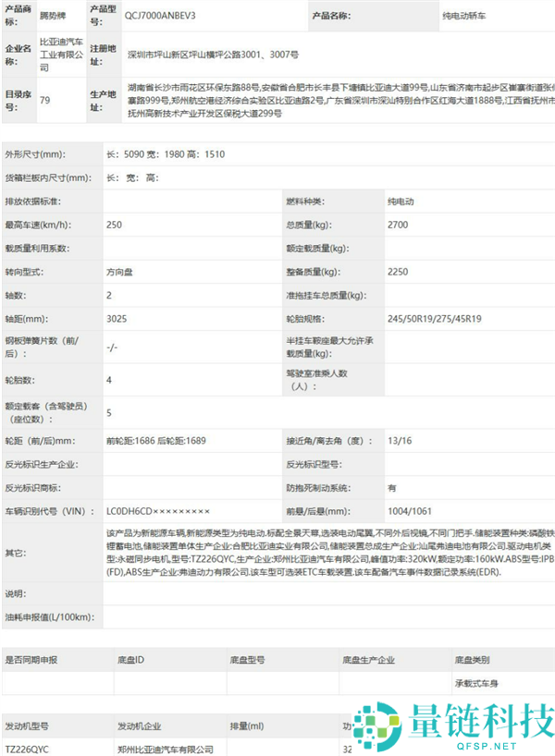The image size is (555, 756).
Task: Click the company name 比亚迪汽车工业有限公司
Action: point(61,55)
